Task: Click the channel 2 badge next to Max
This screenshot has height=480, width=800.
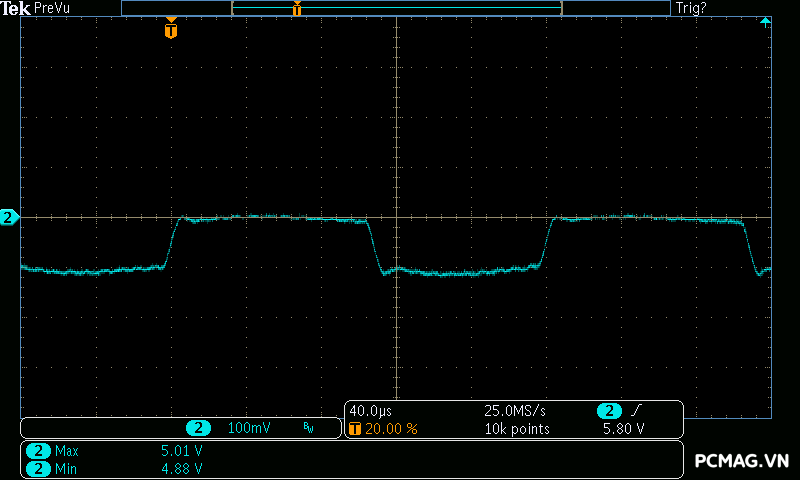Action: pos(39,451)
